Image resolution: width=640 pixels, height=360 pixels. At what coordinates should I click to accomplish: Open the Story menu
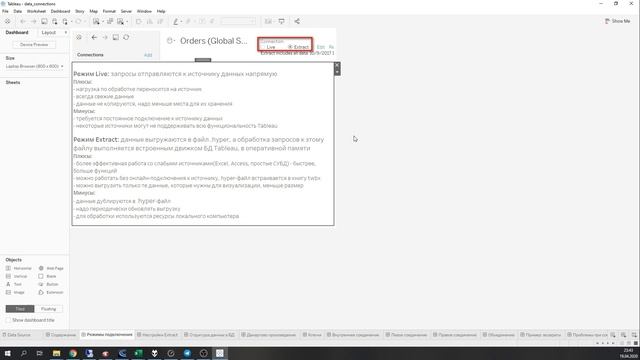[x=80, y=11]
